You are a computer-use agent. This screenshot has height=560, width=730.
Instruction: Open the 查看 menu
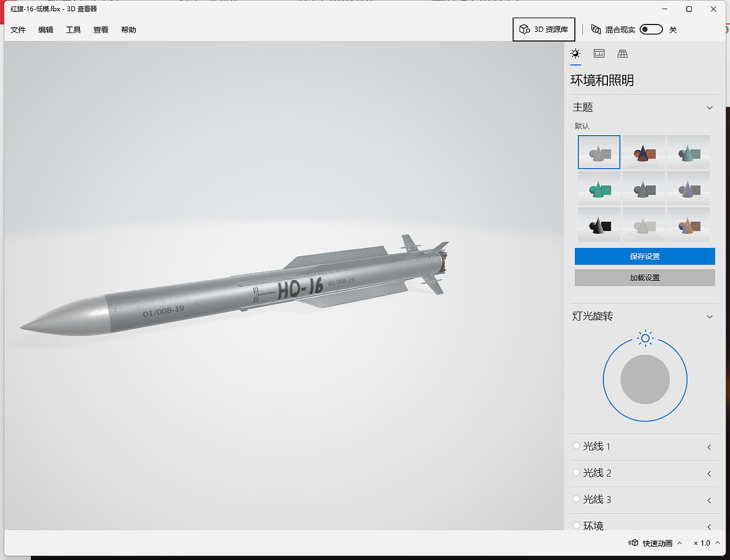pyautogui.click(x=101, y=30)
